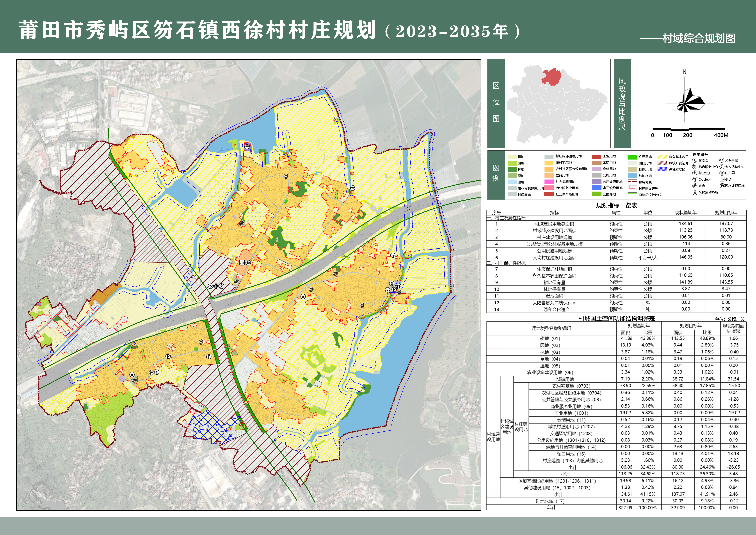Pick the 陆地水域 blue legend swatch
The height and width of the screenshot is (535, 756).
(x=632, y=176)
